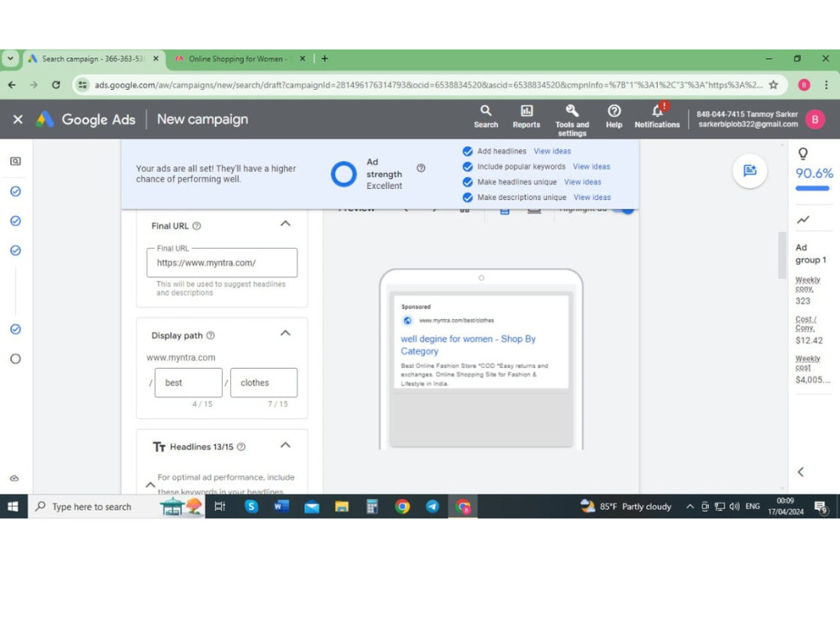Open the Windows Start menu

[13, 507]
